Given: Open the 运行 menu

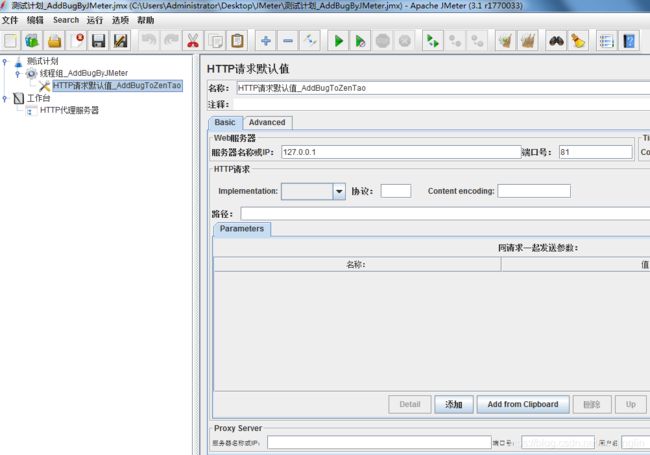Looking at the screenshot, I should pyautogui.click(x=95, y=20).
